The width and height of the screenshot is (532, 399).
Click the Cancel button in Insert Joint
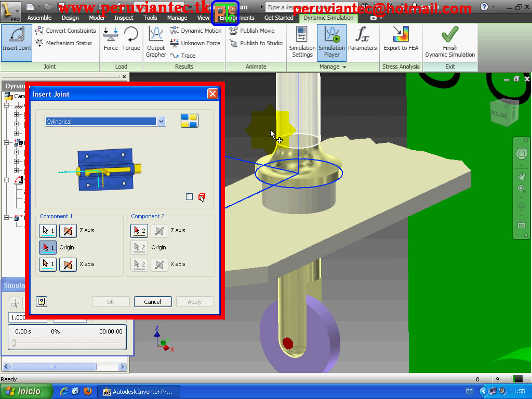pos(153,301)
